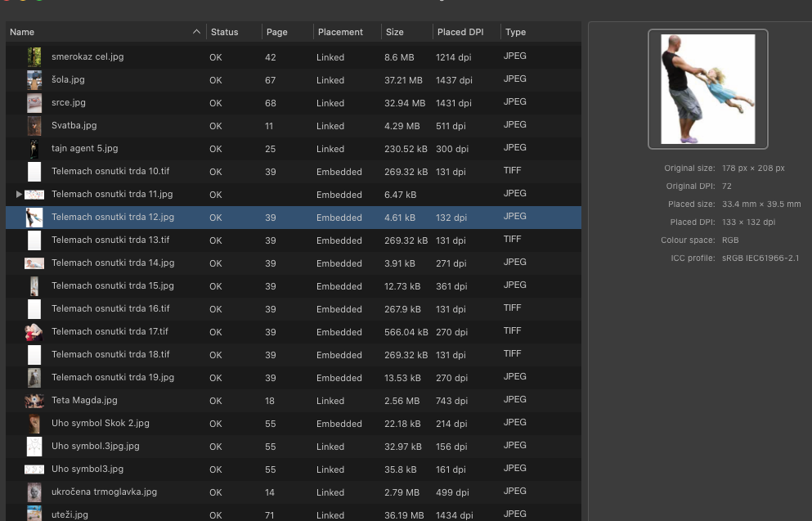Click the 230.52 kB size cell
812x521 pixels.
406,149
